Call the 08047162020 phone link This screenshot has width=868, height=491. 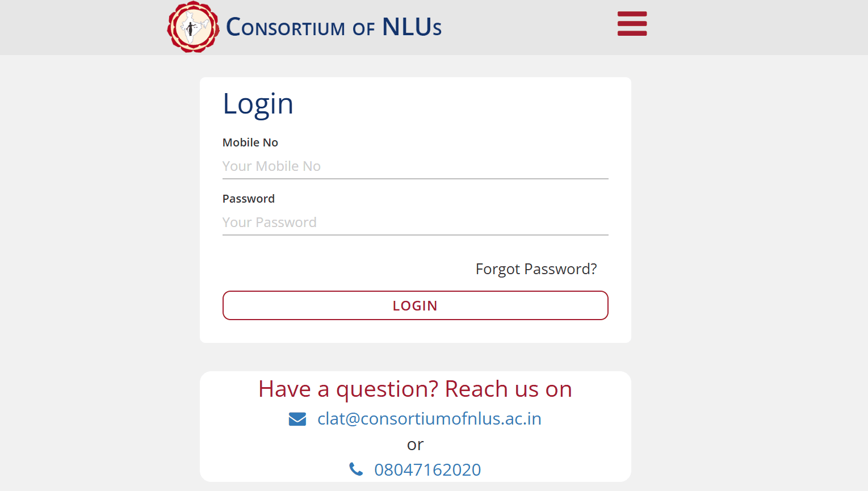tap(427, 470)
